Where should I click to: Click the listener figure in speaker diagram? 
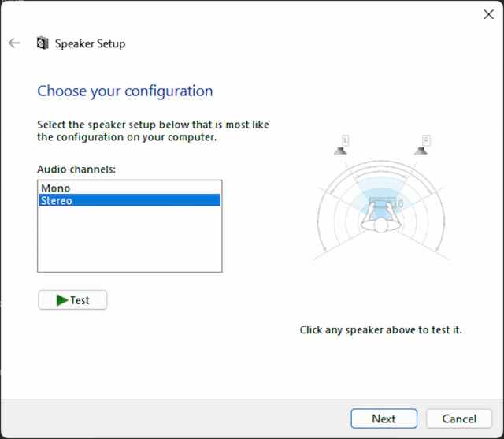tap(383, 225)
